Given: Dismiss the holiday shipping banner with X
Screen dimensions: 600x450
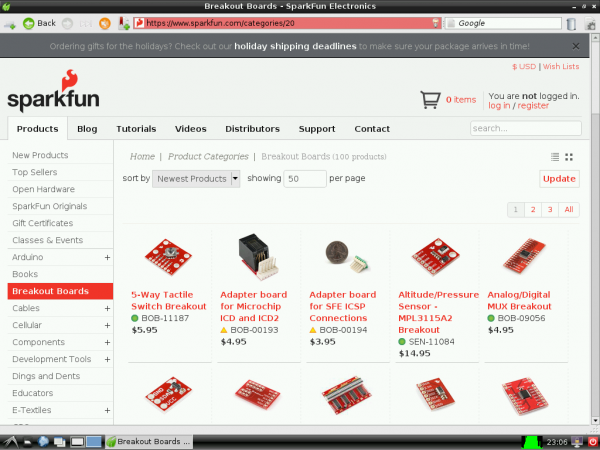Looking at the screenshot, I should [576, 46].
